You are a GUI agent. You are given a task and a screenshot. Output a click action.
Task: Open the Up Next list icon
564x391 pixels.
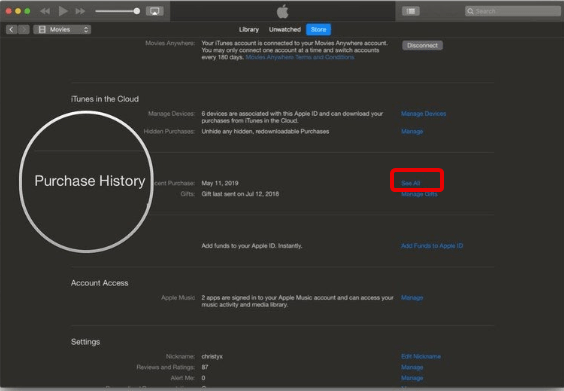coord(410,11)
